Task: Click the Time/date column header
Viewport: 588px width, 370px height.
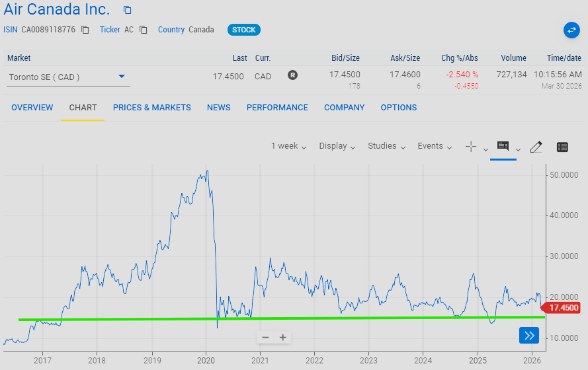Action: pos(564,58)
